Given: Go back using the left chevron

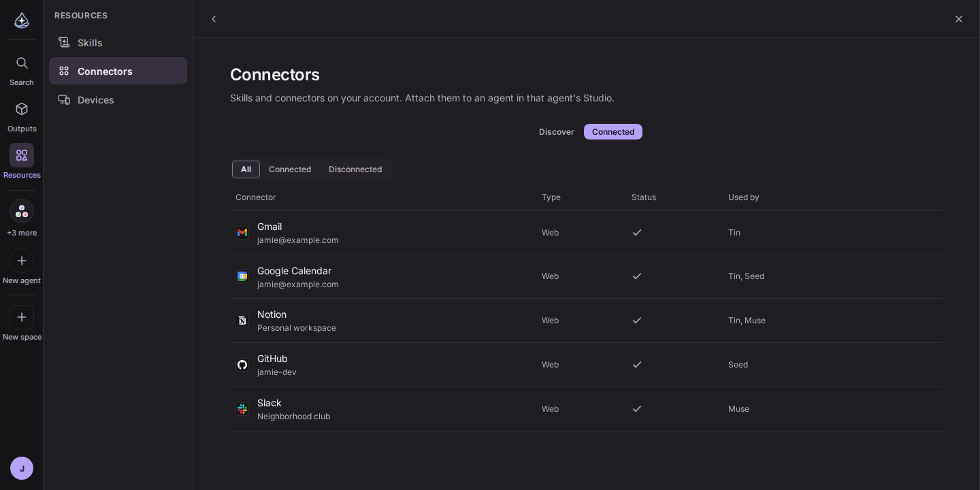Looking at the screenshot, I should coord(214,19).
